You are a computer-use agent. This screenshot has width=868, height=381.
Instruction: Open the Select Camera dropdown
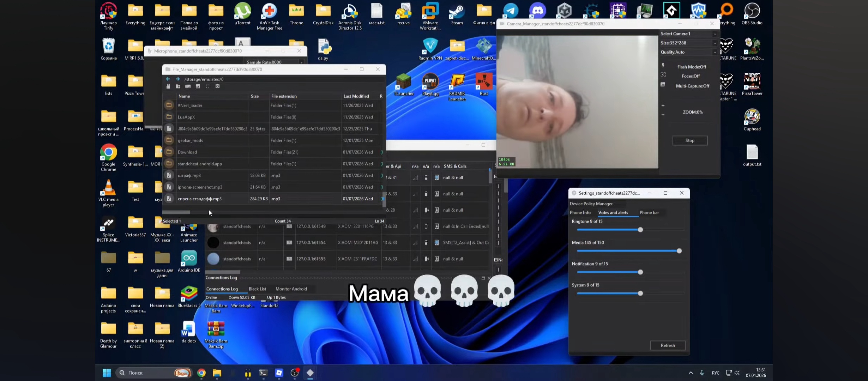point(715,34)
